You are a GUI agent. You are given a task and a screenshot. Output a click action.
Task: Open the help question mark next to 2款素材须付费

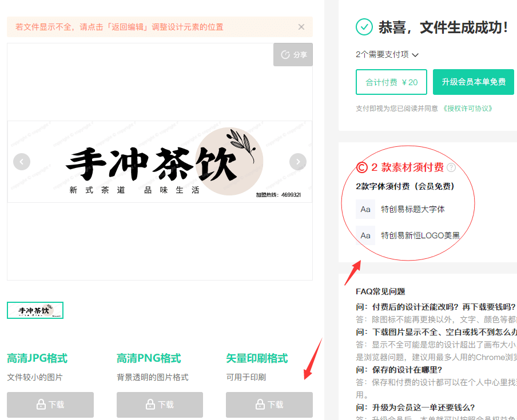[451, 167]
